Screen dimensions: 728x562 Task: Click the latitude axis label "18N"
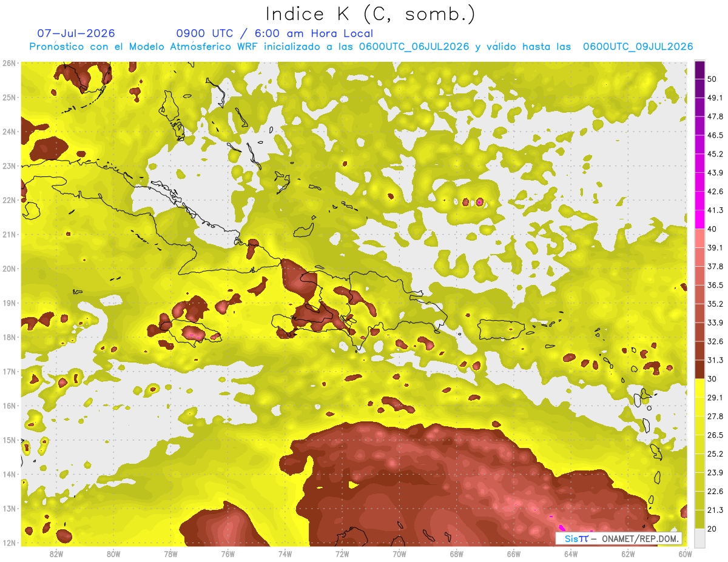(9, 337)
